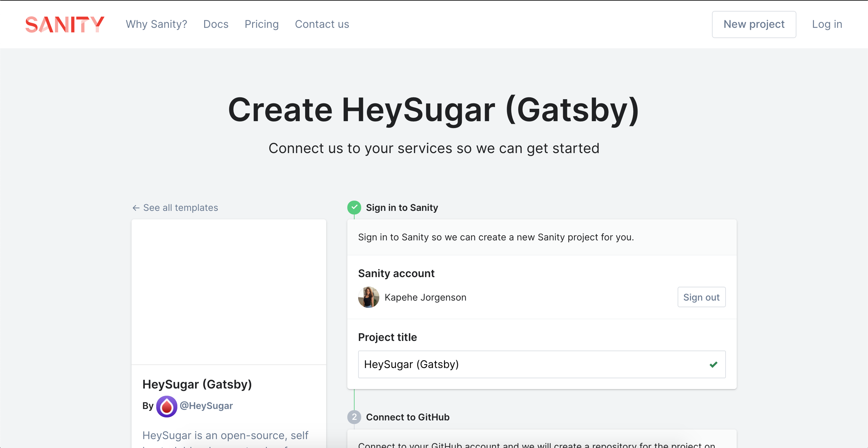Focus the Project title input field

[x=532, y=364]
